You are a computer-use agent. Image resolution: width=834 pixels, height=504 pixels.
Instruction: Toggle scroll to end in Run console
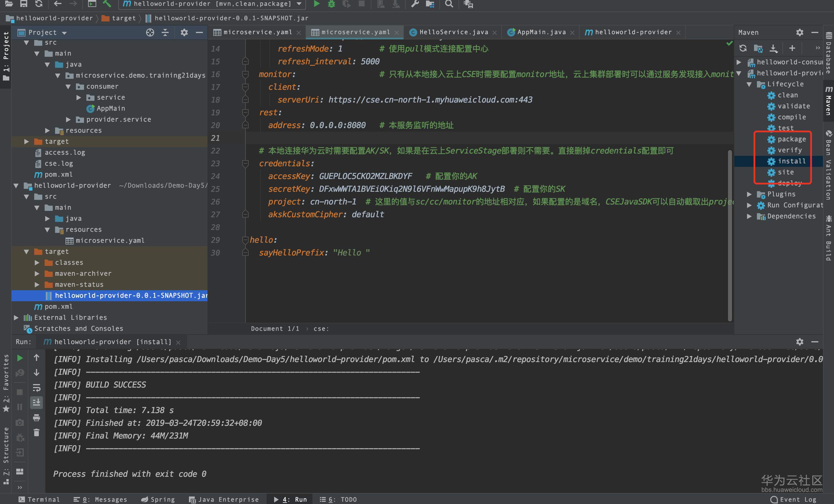tap(37, 402)
